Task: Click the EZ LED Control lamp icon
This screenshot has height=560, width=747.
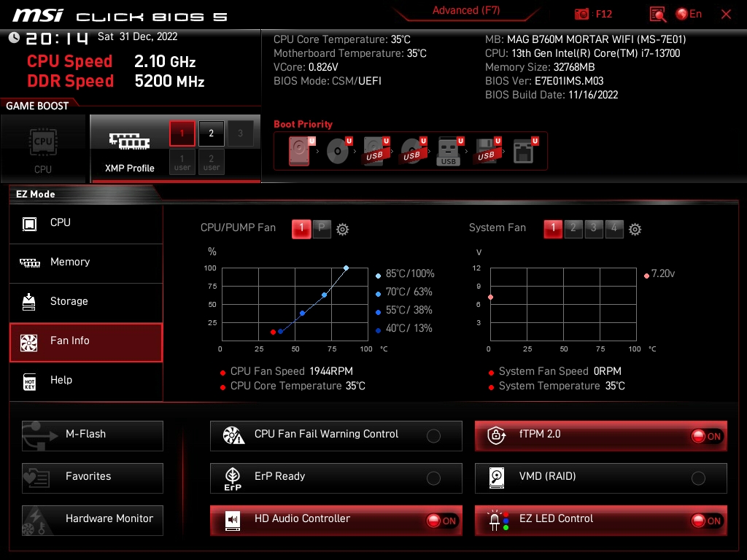Action: click(498, 521)
